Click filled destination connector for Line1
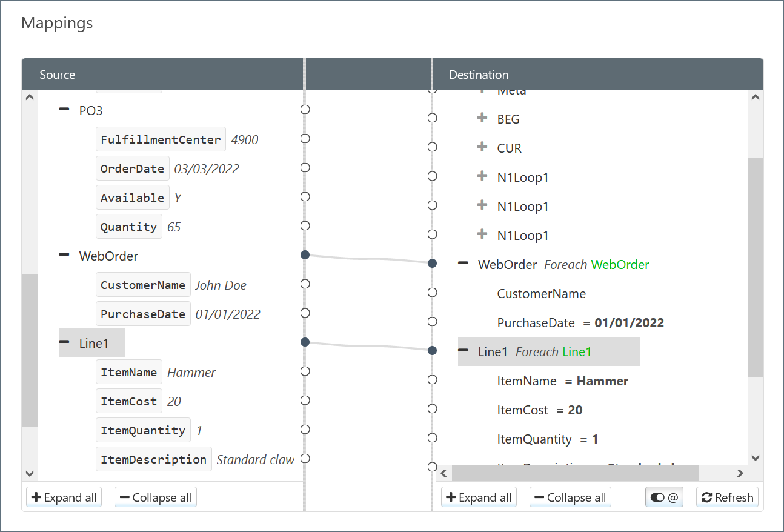This screenshot has width=784, height=532. pyautogui.click(x=432, y=350)
